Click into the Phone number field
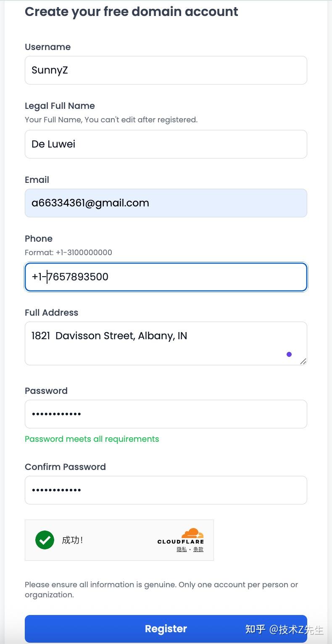 click(166, 277)
